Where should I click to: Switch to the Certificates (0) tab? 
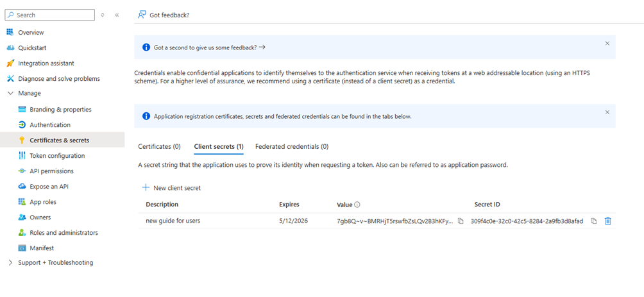159,146
